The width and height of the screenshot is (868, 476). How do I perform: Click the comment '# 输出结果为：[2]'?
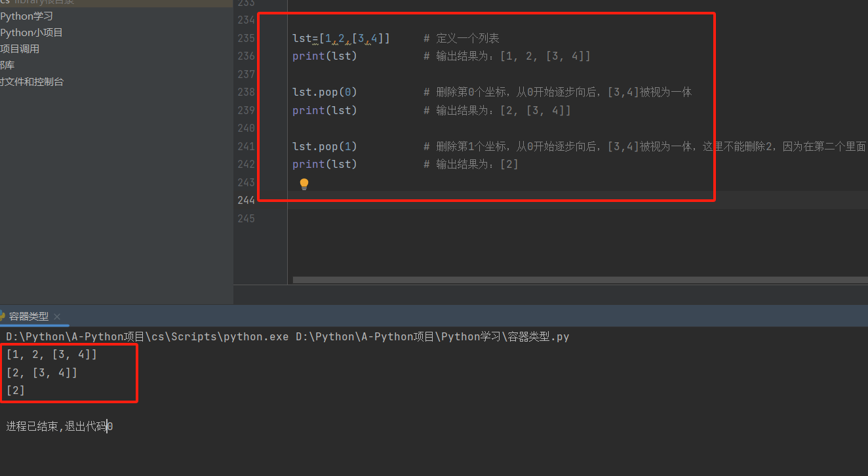click(471, 164)
